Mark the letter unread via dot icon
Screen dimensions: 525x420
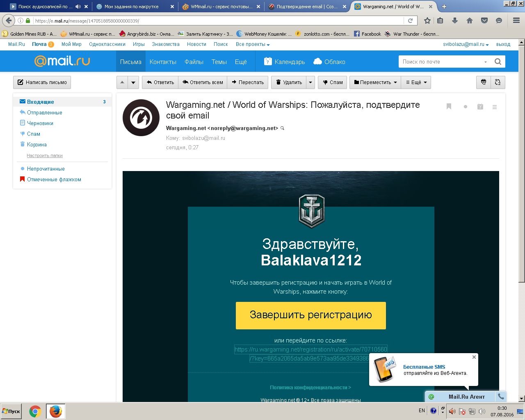(465, 107)
